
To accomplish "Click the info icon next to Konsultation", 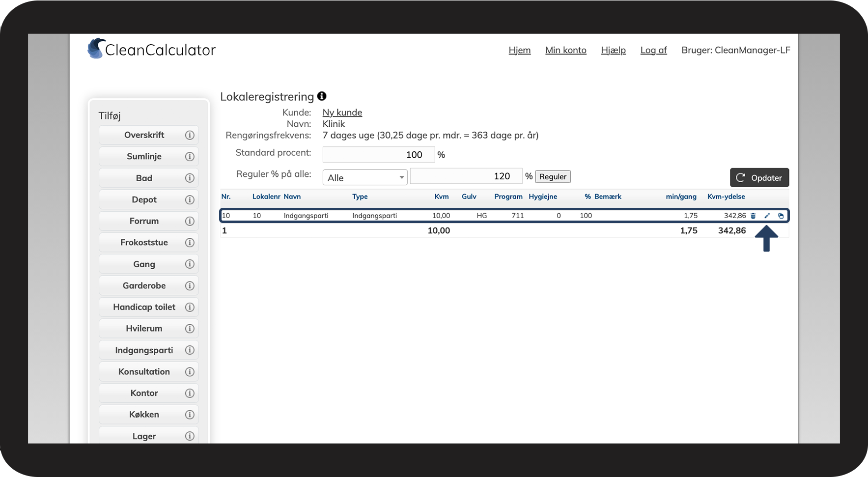I will (190, 372).
